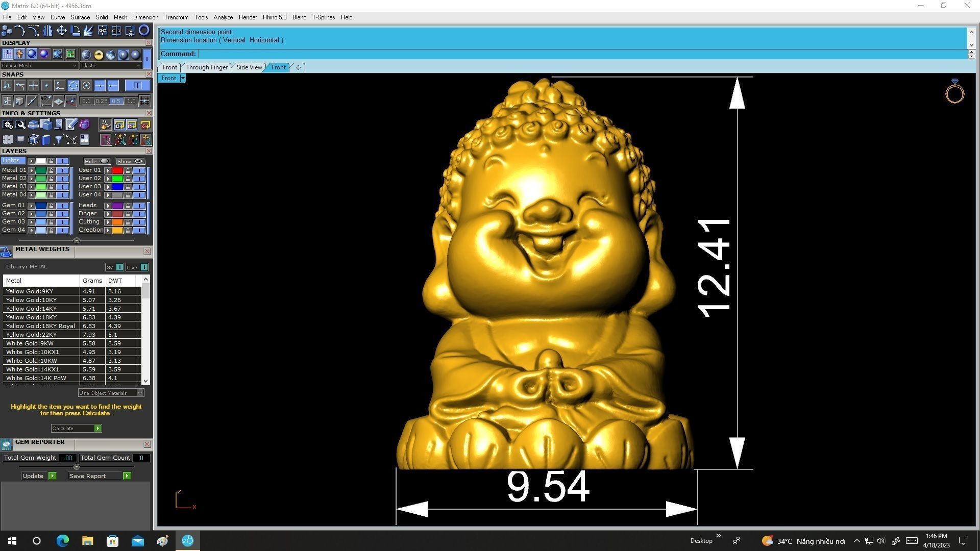The width and height of the screenshot is (980, 551).
Task: Expand the Metal 02 layer arrow
Action: click(x=31, y=179)
